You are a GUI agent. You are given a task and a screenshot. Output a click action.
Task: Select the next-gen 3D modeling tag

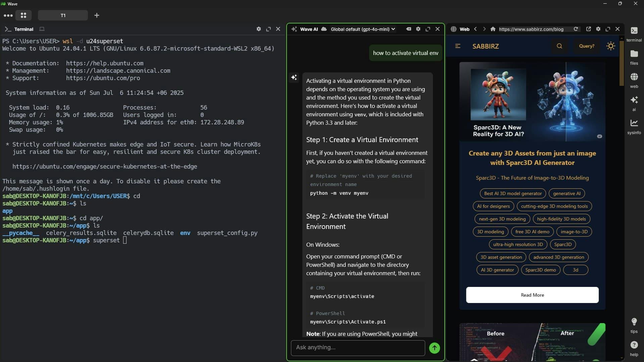(502, 219)
